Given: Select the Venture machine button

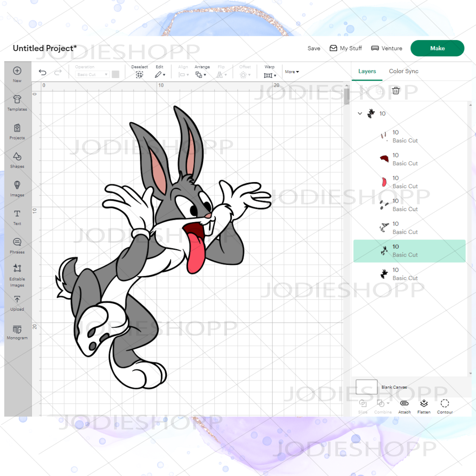Looking at the screenshot, I should (387, 48).
